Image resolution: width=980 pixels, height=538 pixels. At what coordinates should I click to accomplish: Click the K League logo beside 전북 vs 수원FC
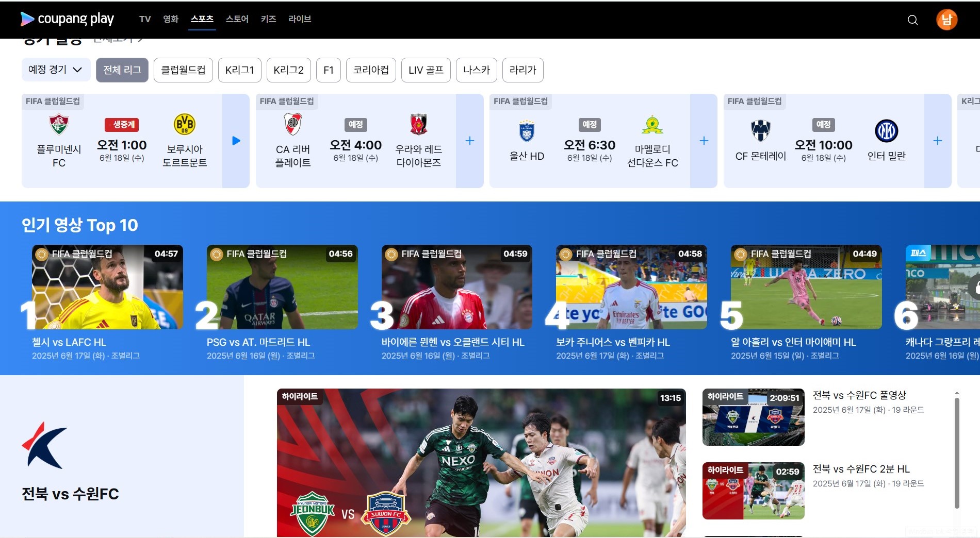(x=44, y=445)
